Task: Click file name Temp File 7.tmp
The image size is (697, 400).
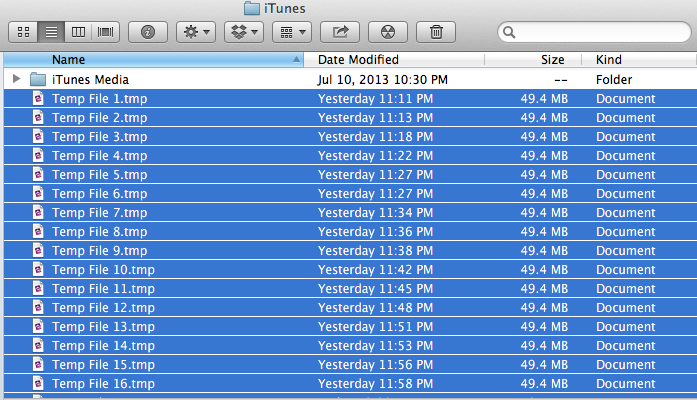Action: pyautogui.click(x=100, y=213)
